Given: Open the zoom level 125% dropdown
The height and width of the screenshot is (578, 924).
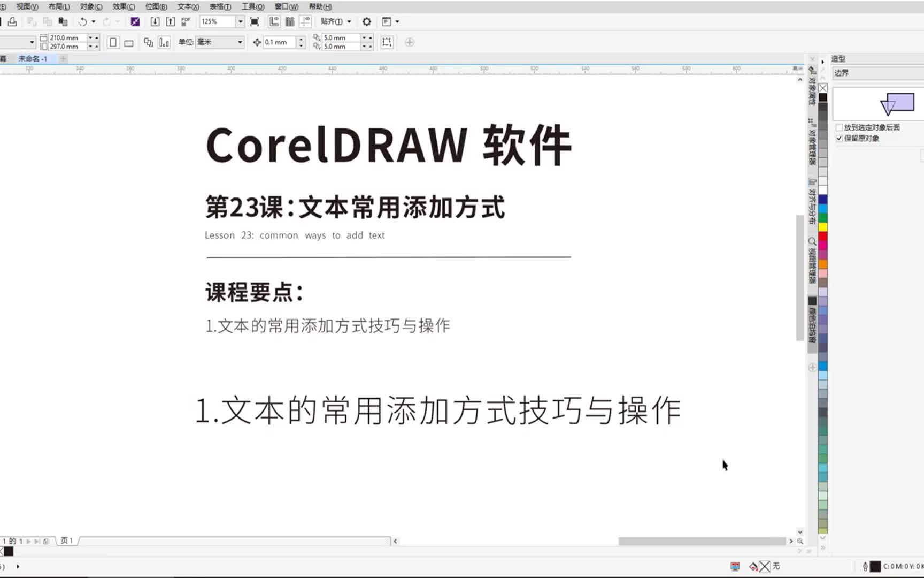Looking at the screenshot, I should pyautogui.click(x=240, y=21).
